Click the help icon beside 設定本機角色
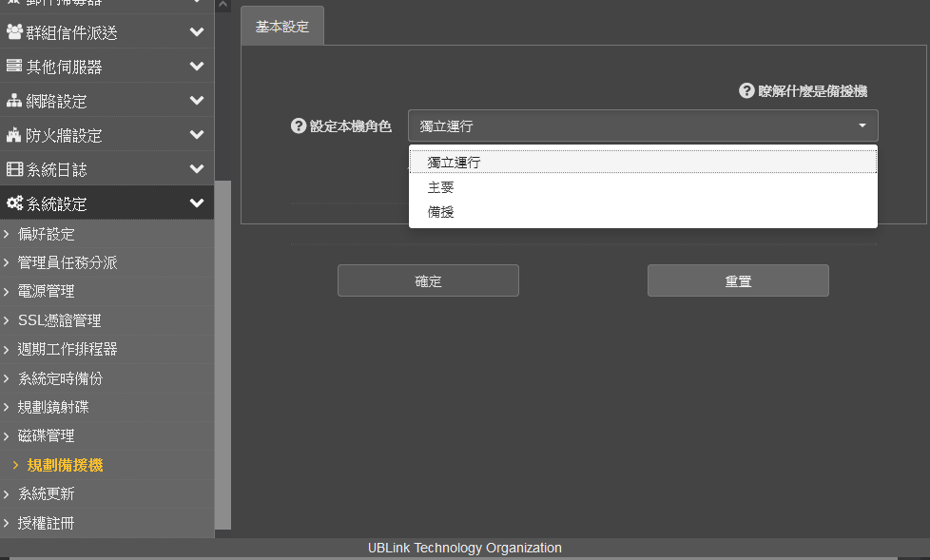This screenshot has width=930, height=560. (x=299, y=126)
